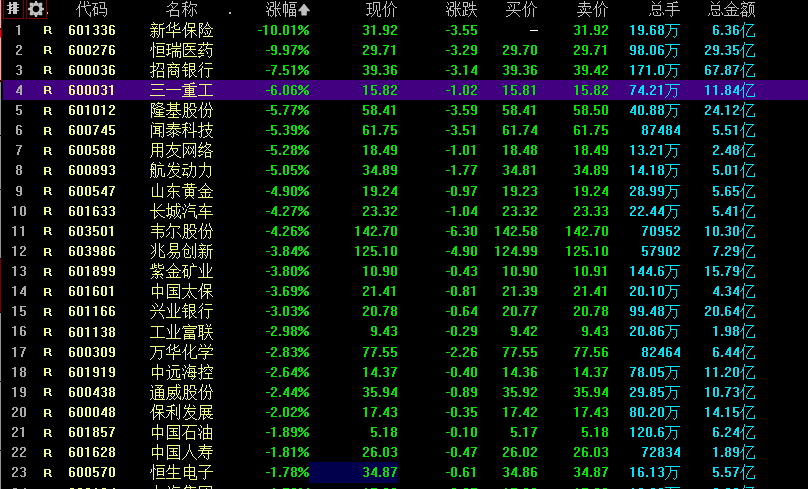Open the gear settings icon
The height and width of the screenshot is (489, 808).
pyautogui.click(x=36, y=9)
